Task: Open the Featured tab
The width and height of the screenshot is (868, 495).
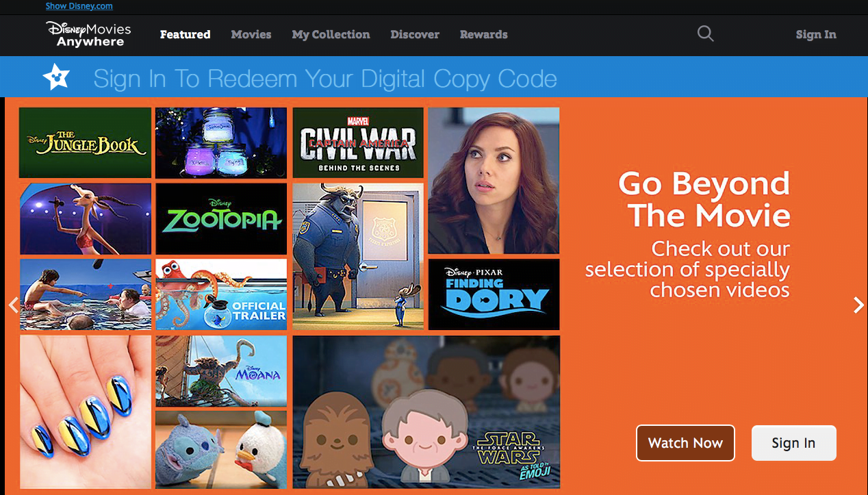Action: (185, 34)
